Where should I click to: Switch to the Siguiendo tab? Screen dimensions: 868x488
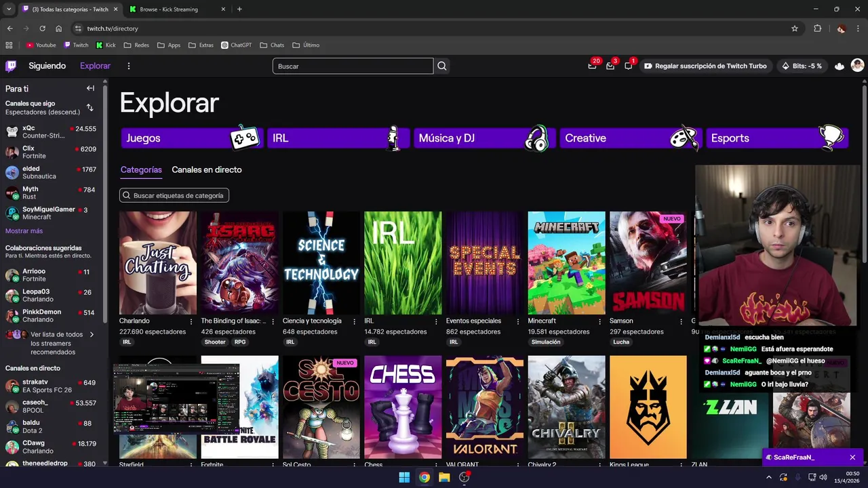point(47,66)
